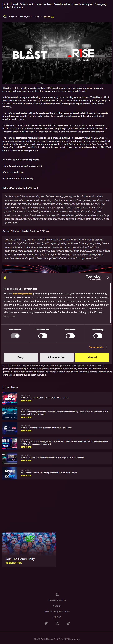Close the cookie consent dialog
This screenshot has height=644, width=113.
click(x=108, y=277)
